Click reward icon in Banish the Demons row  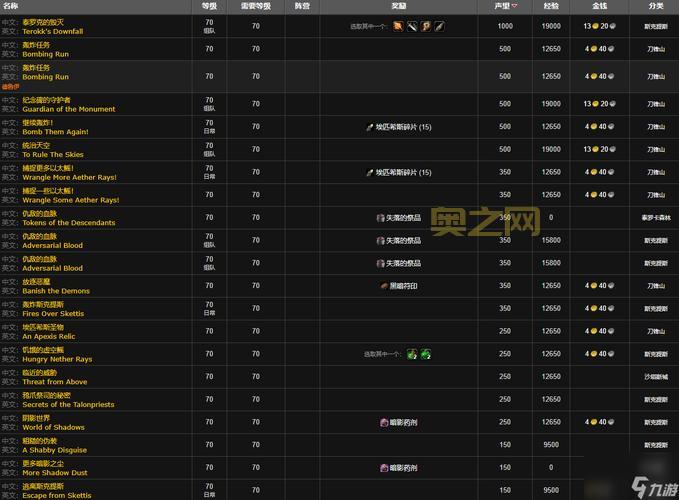click(x=383, y=285)
